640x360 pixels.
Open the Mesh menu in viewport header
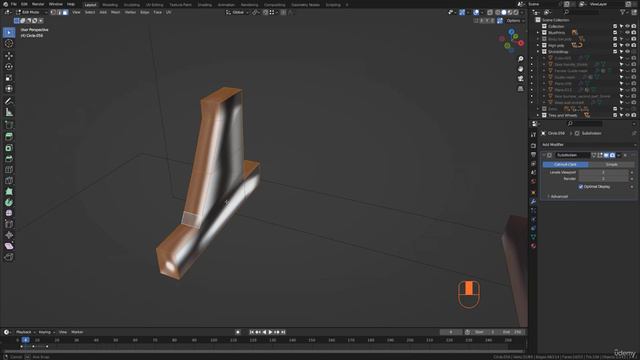pyautogui.click(x=116, y=12)
